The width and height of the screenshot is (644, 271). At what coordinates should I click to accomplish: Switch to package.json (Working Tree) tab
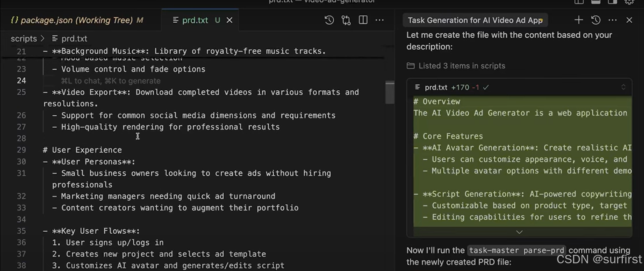point(77,20)
